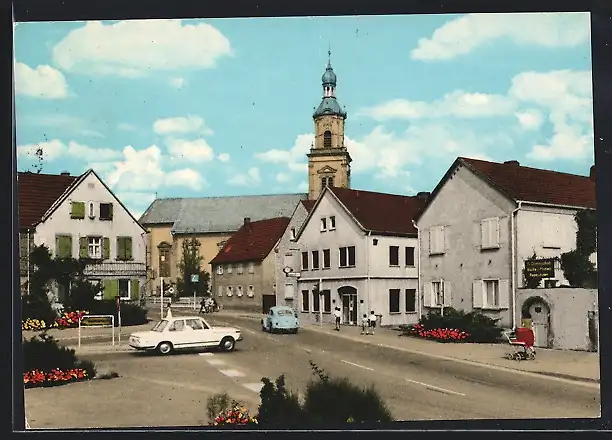Click the green shutters on the left house
This screenshot has height=440, width=612.
tap(64, 246)
